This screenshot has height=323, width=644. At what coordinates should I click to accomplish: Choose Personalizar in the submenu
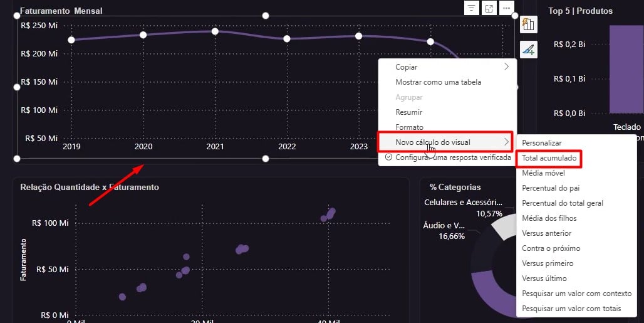(576, 143)
